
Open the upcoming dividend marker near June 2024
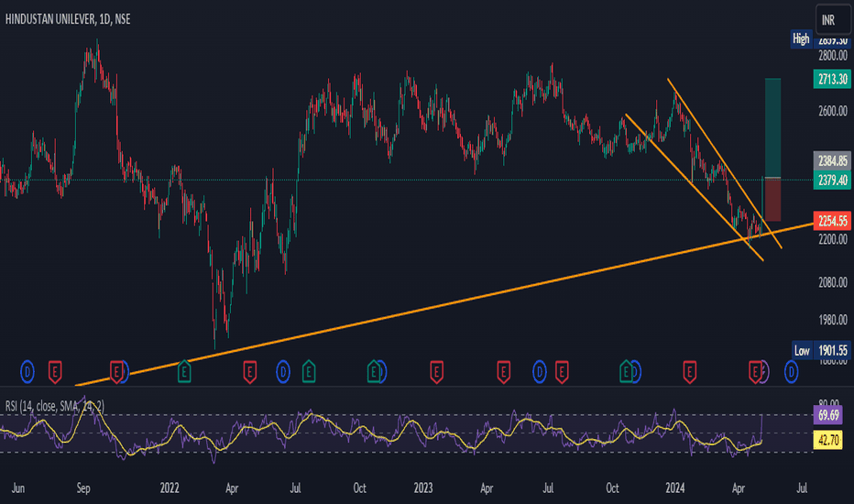pyautogui.click(x=791, y=372)
